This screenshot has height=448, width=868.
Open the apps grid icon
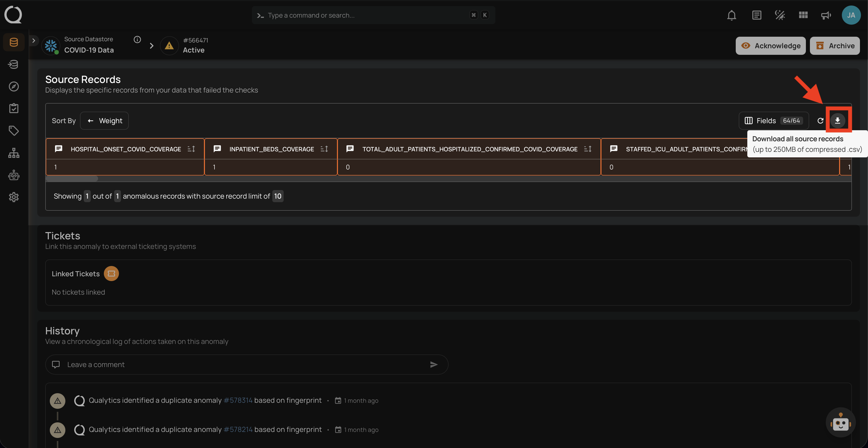click(803, 15)
